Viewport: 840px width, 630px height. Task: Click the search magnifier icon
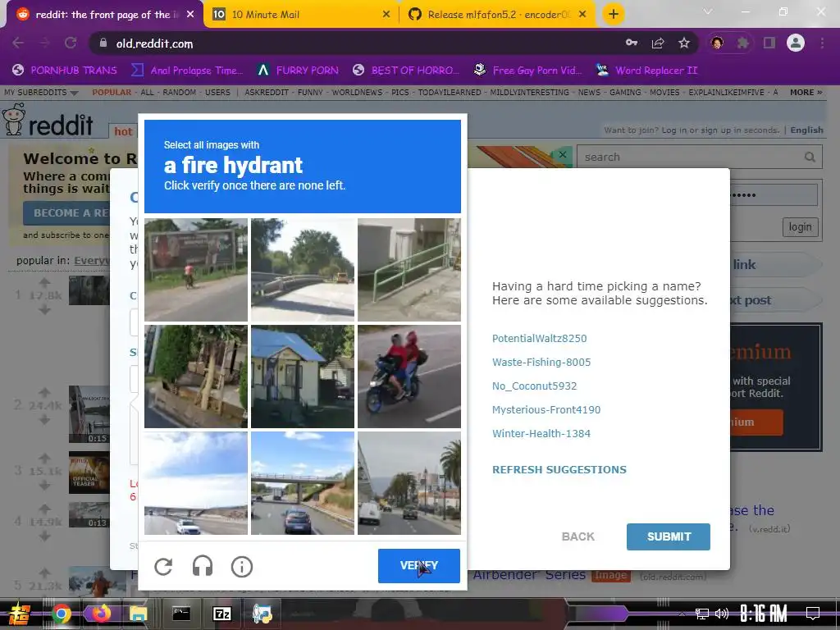[810, 157]
